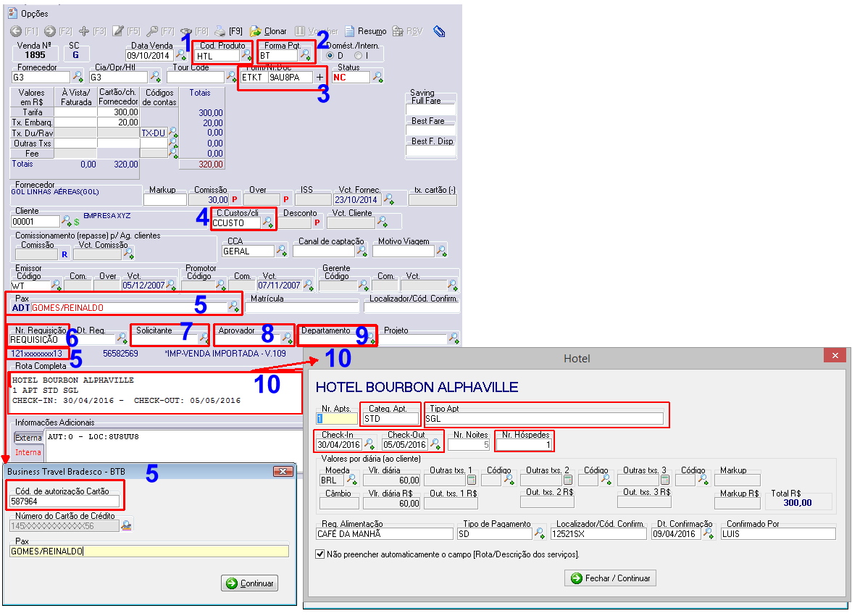Open Moeda BRL lookup in Hotel dialog
Screen dimensions: 852x616
[x=351, y=480]
